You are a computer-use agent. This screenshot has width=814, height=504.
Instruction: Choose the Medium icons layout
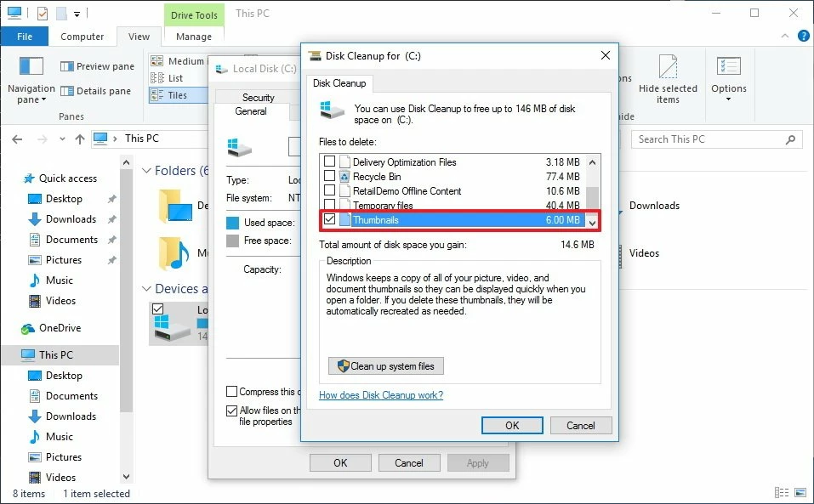pyautogui.click(x=178, y=61)
